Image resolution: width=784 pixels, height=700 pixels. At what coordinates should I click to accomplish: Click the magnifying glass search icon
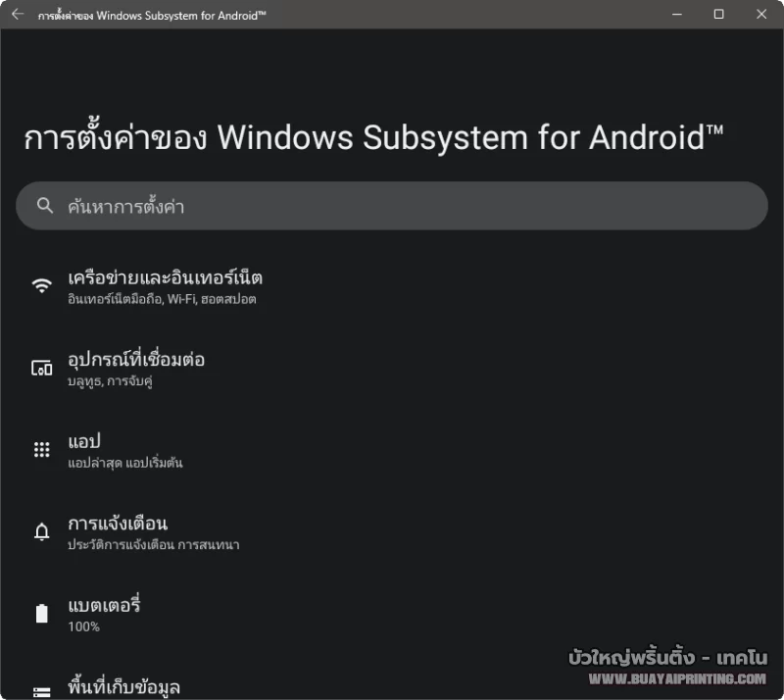pyautogui.click(x=44, y=206)
